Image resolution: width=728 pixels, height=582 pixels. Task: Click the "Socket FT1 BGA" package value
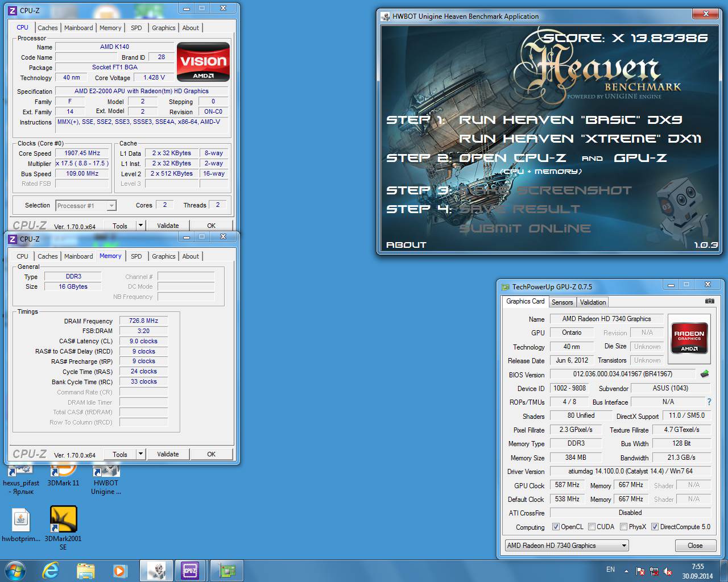click(x=115, y=67)
